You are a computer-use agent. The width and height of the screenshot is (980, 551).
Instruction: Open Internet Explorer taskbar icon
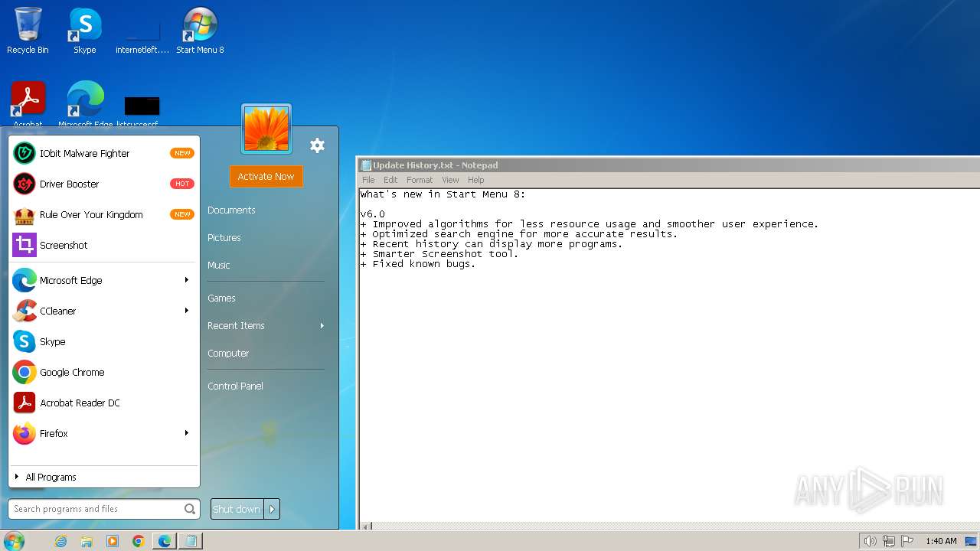(x=61, y=541)
